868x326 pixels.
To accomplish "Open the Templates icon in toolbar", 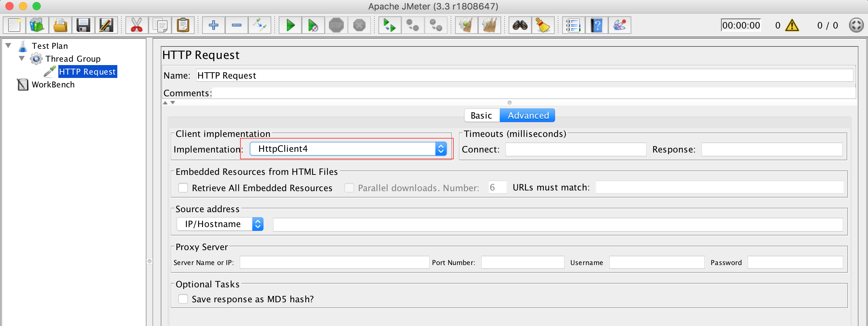I will coord(37,25).
